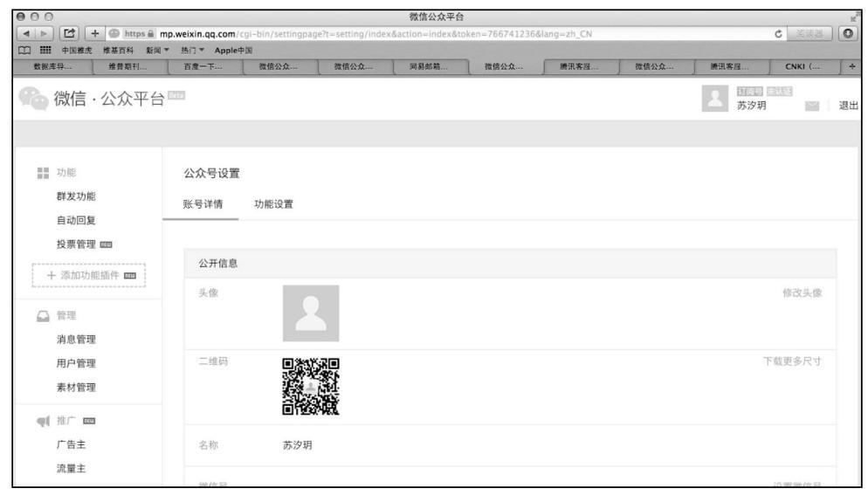
Task: Select the 账号详情 tab
Action: [x=203, y=204]
